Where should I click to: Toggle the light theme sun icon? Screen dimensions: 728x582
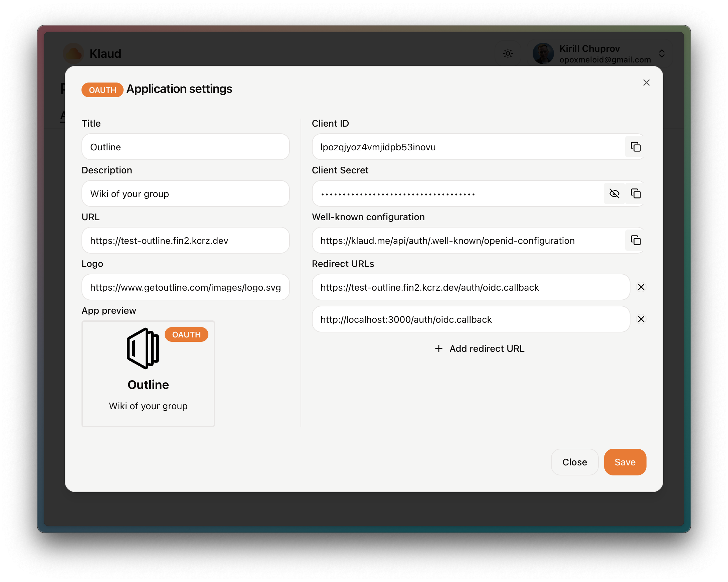pyautogui.click(x=508, y=53)
